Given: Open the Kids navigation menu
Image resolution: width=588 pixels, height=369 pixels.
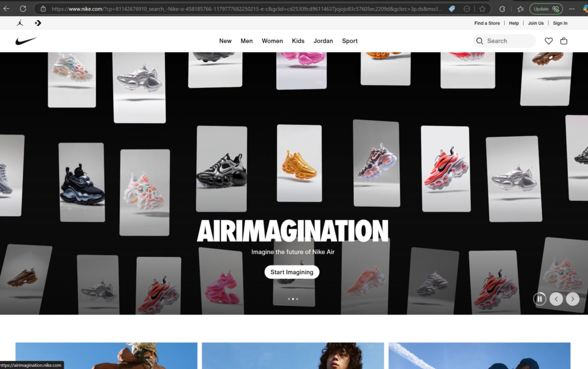Looking at the screenshot, I should (298, 41).
